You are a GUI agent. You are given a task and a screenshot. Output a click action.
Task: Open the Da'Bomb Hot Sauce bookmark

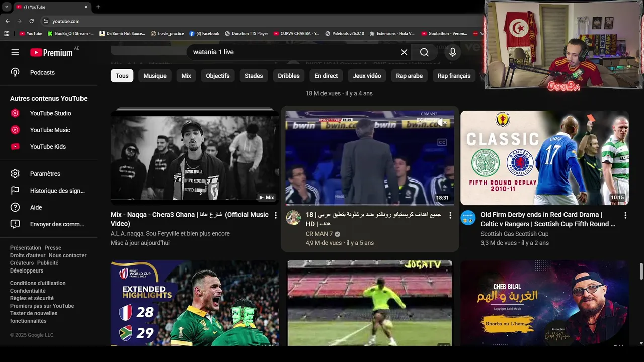point(122,34)
